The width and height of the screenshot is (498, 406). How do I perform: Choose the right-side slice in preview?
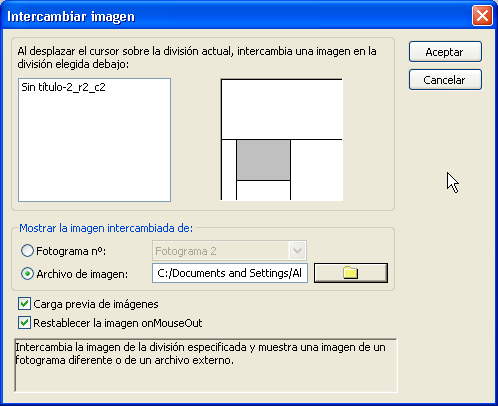point(317,170)
